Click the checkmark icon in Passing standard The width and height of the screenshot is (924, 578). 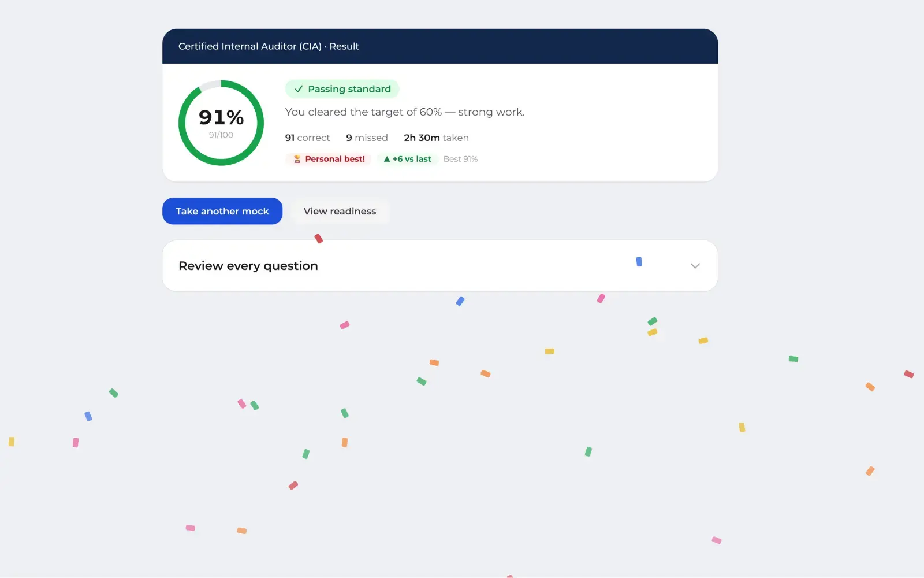tap(299, 89)
